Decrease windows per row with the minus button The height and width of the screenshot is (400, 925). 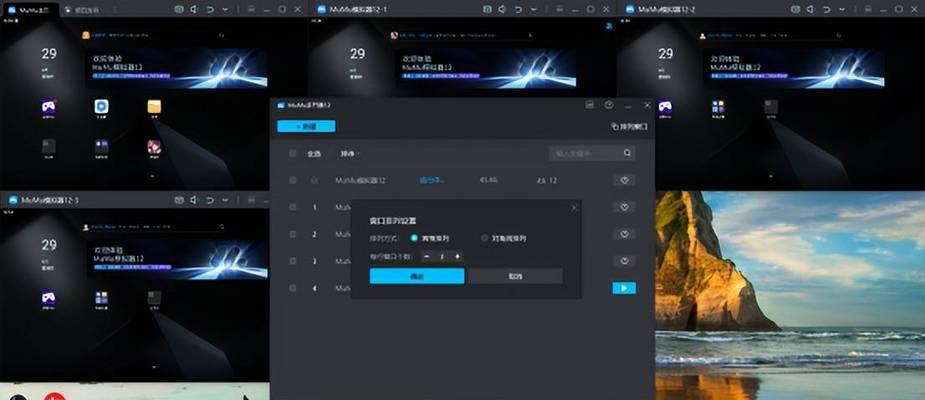[427, 257]
